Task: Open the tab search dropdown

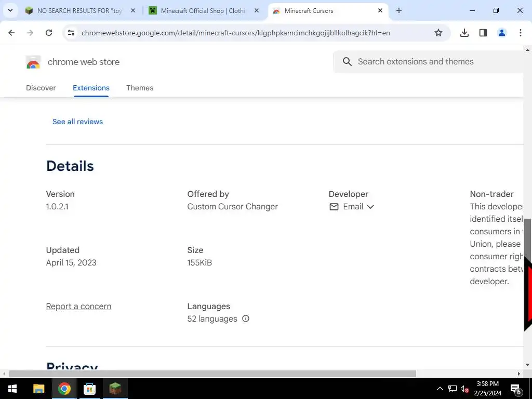Action: coord(10,10)
